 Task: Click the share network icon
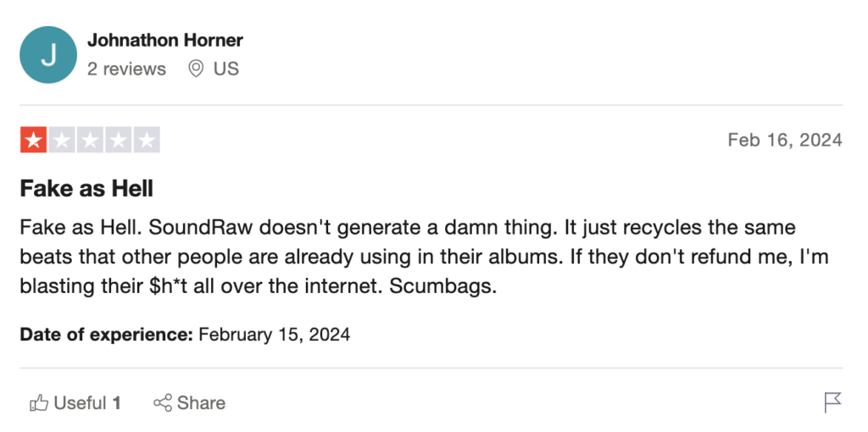tap(163, 402)
